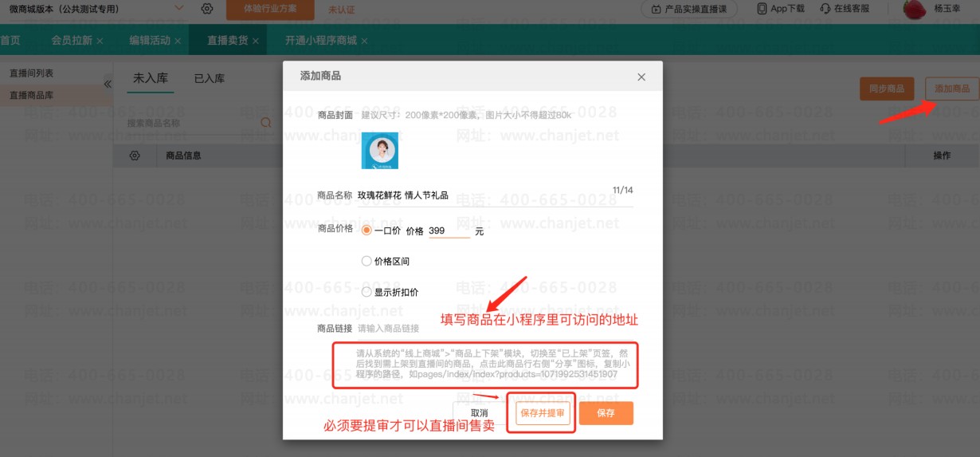The image size is (980, 457).
Task: Select the 未入库 tab
Action: [x=151, y=78]
